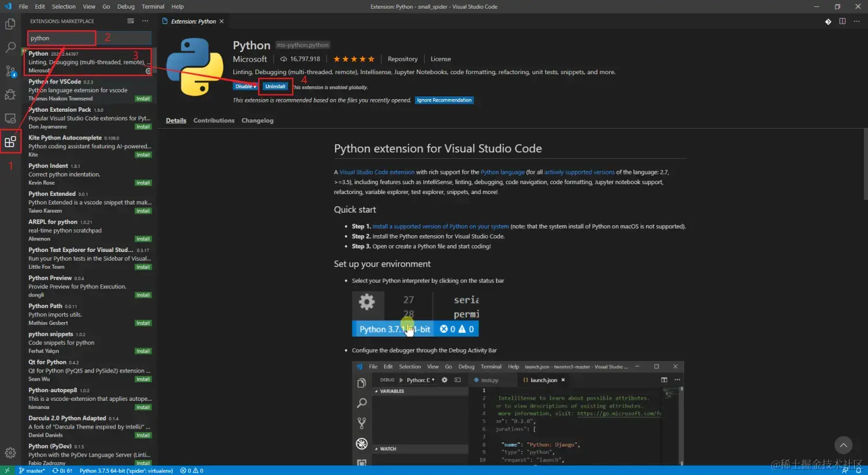868x475 pixels.
Task: Select the Python (PyDev) extension entry
Action: pos(90,454)
